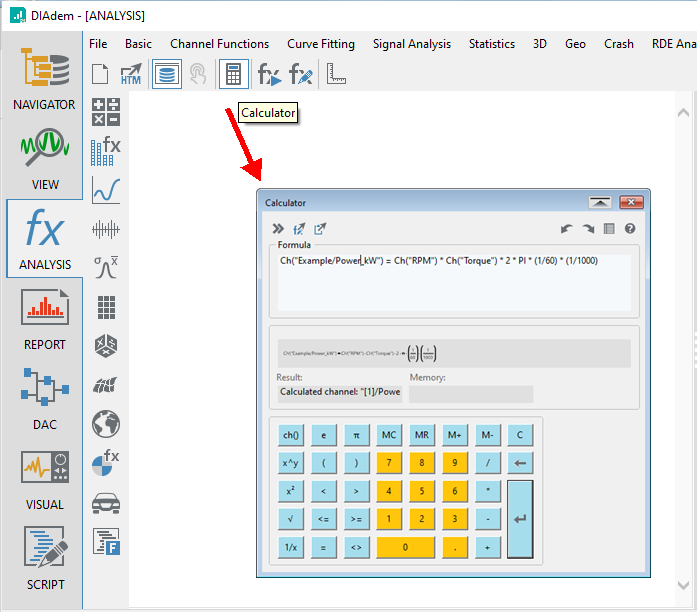Open the Statistics bell-curve function group

pyautogui.click(x=106, y=267)
